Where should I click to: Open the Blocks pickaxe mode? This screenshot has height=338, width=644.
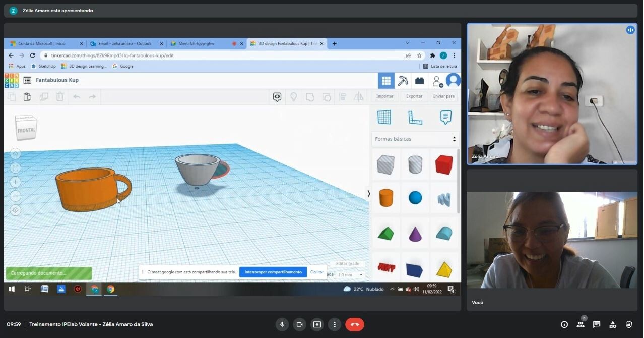[x=403, y=81]
